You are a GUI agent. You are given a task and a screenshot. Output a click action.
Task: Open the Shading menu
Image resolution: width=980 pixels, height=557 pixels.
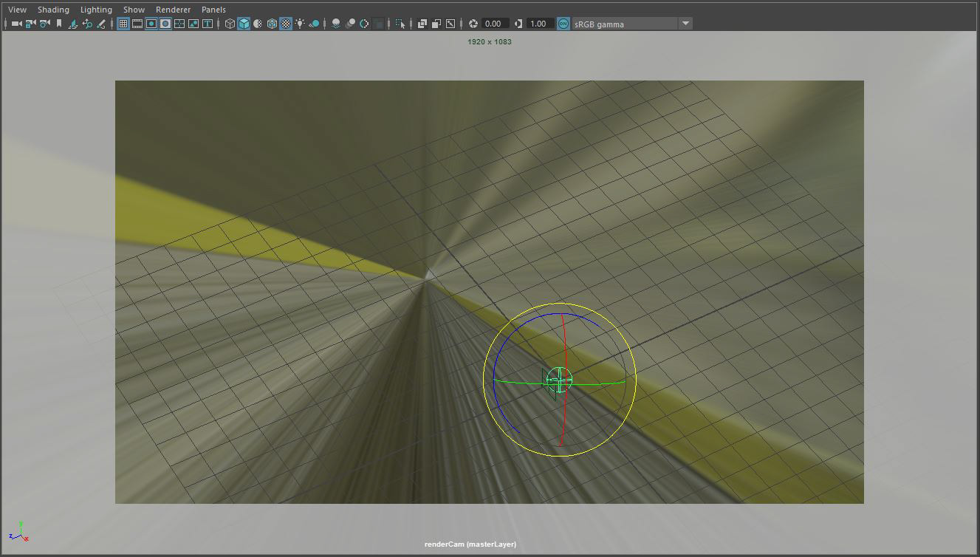click(x=53, y=10)
